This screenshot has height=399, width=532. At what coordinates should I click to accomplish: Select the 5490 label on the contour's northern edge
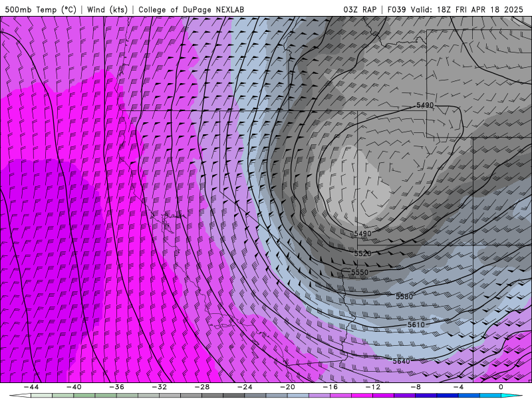coord(425,105)
